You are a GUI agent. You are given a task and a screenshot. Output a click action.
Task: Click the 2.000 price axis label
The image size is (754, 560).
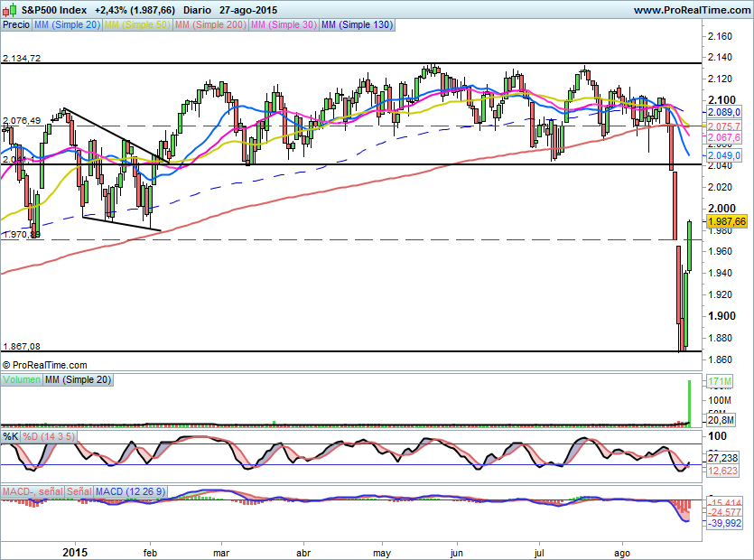point(721,208)
